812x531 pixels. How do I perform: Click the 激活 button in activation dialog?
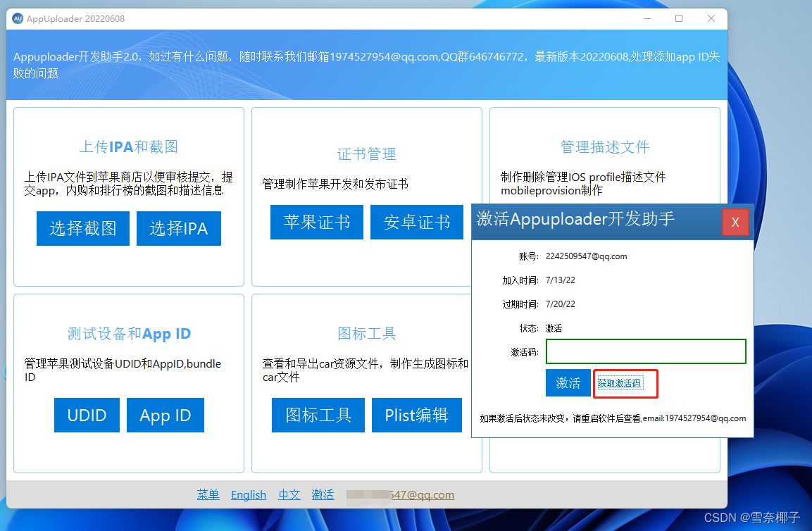568,383
